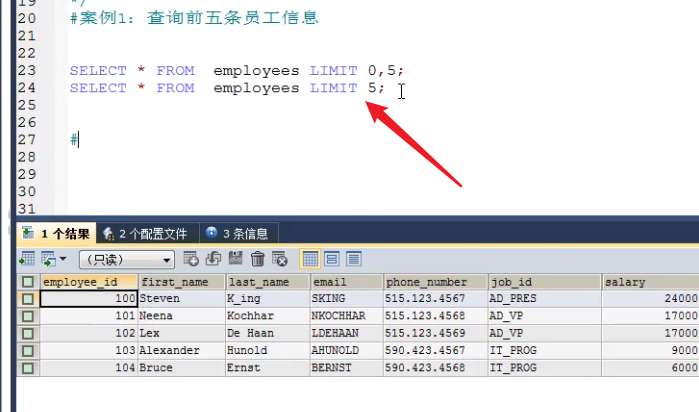699x412 pixels.
Task: Click the salary cell 24000
Action: tap(650, 299)
